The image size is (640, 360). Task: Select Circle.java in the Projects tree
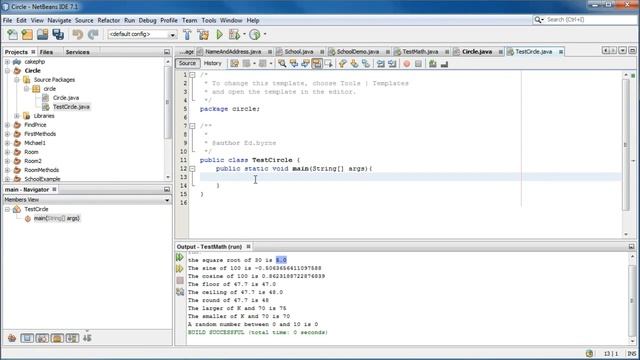(x=66, y=98)
